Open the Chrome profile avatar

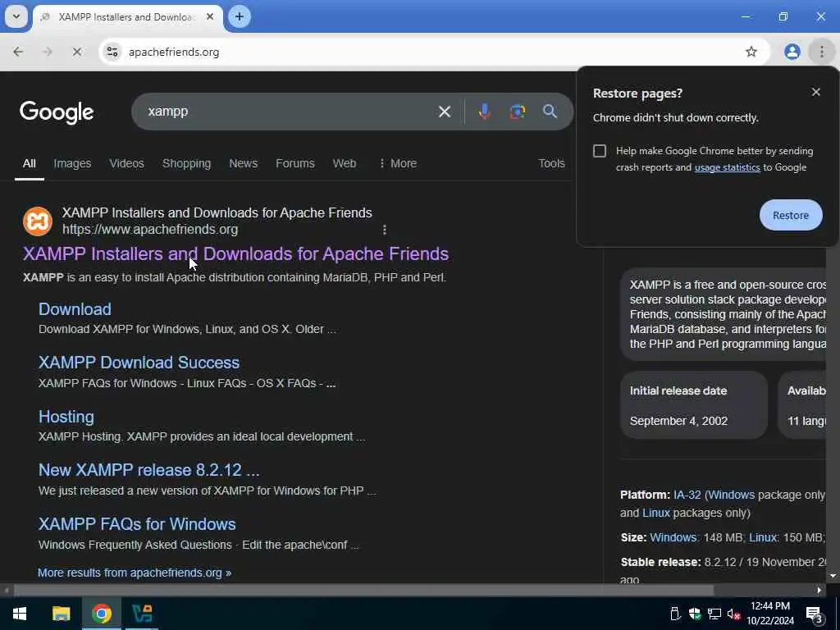click(792, 52)
